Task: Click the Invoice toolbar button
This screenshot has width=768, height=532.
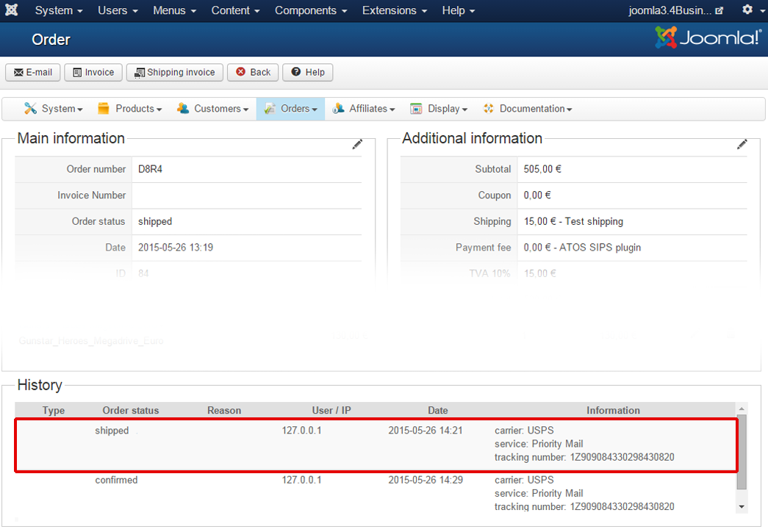Action: pos(93,73)
